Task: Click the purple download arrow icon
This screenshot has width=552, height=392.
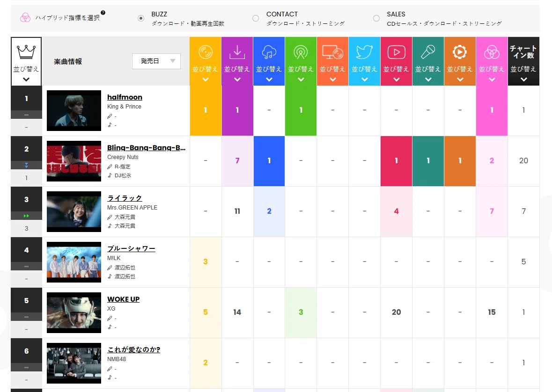Action: pos(237,52)
